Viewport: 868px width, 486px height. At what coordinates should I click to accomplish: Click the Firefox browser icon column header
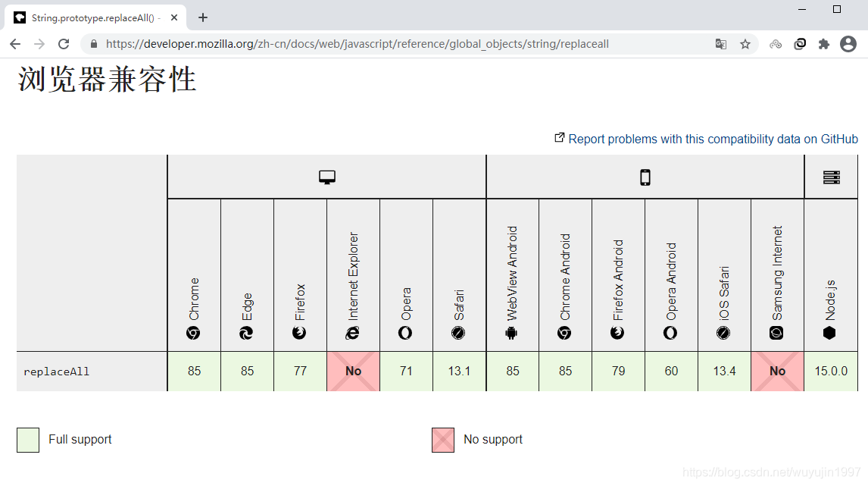[x=300, y=332]
